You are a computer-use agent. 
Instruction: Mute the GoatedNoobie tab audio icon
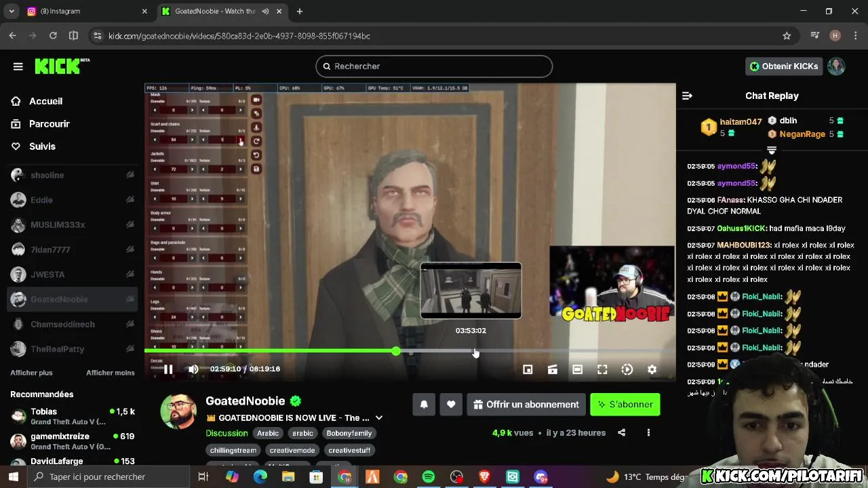tap(265, 12)
